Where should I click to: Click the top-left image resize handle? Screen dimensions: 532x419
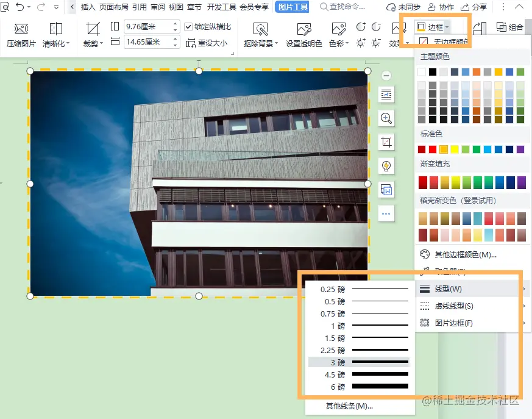tap(30, 71)
